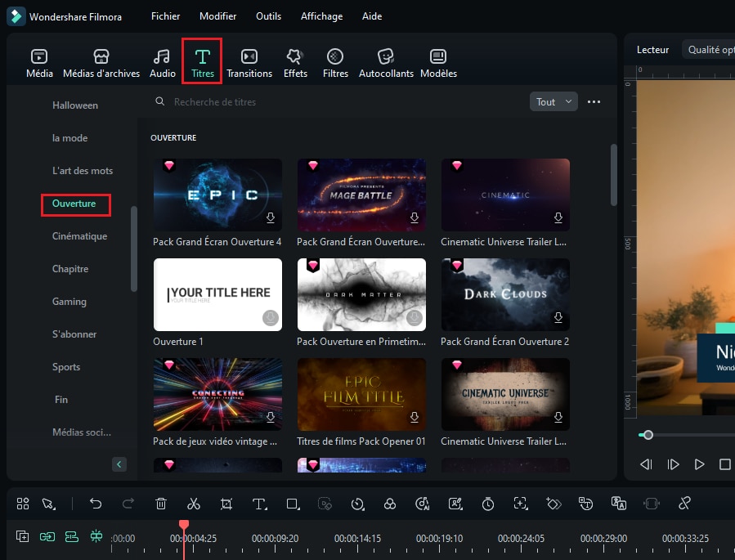Click the speech-to-text icon

(x=586, y=504)
